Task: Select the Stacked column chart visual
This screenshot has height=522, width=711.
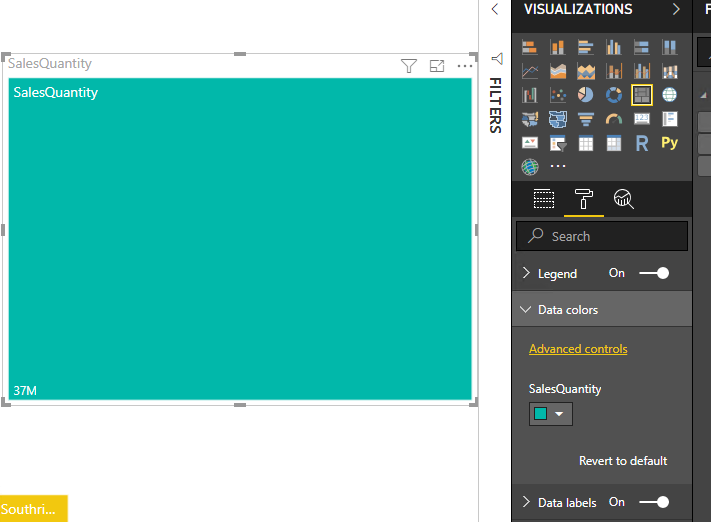Action: point(558,47)
